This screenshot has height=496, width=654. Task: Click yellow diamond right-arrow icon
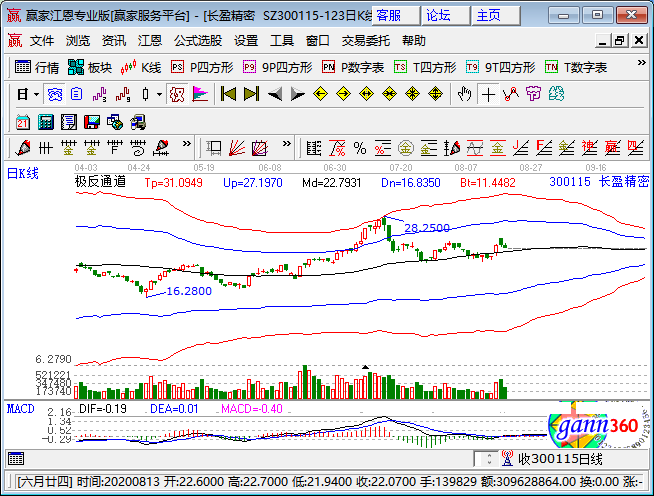tap(343, 94)
